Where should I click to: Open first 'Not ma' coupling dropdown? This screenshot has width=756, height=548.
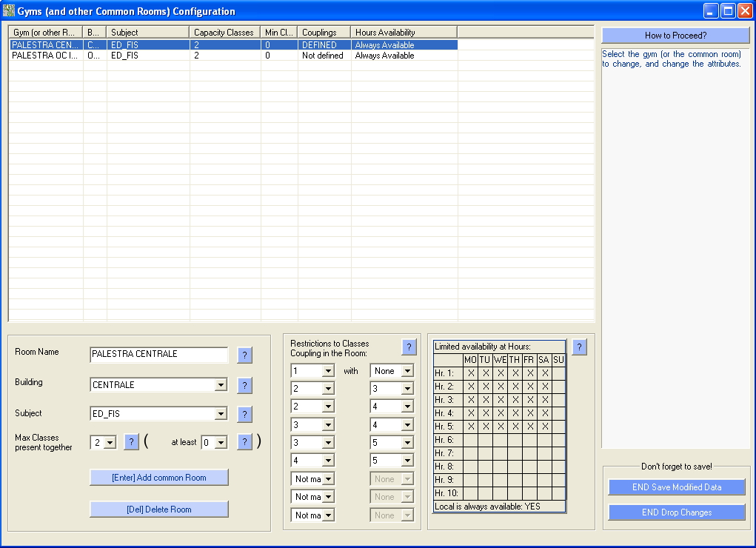(x=328, y=479)
